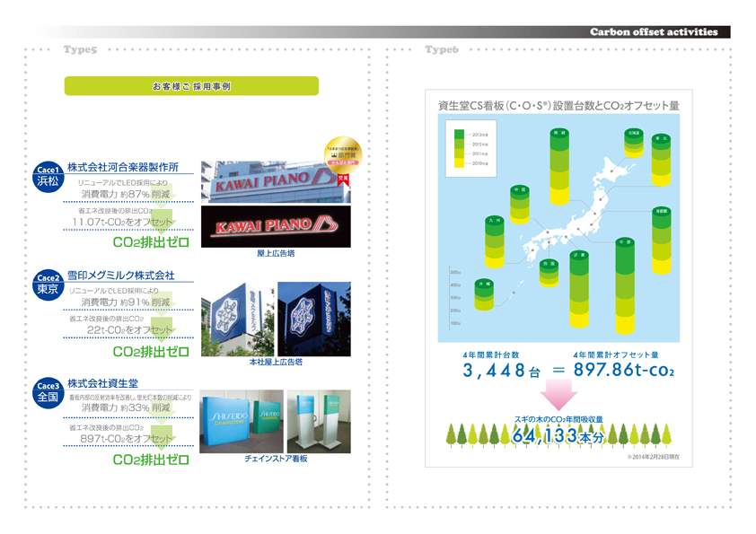This screenshot has width=756, height=534.
Task: Click the 2010年度 legend color swatch
Action: pyautogui.click(x=459, y=163)
